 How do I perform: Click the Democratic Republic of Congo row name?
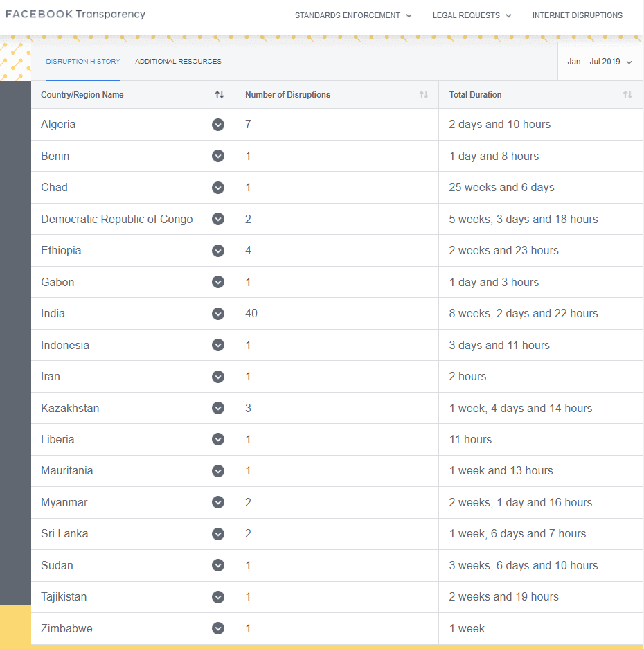pos(117,219)
